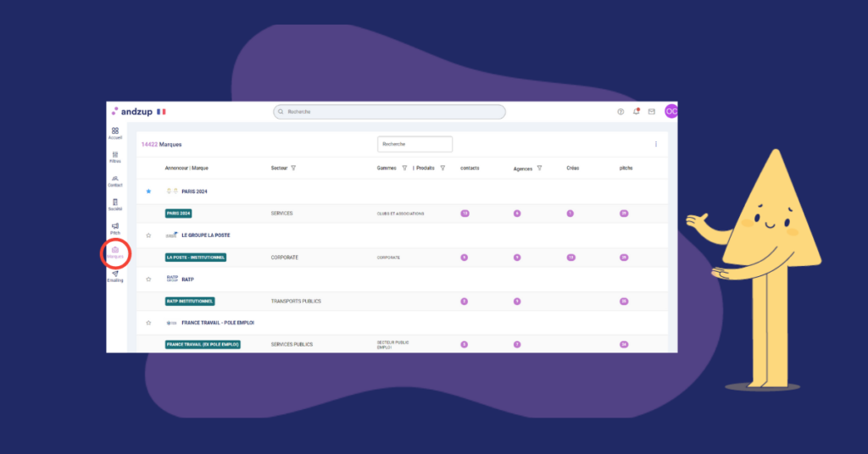Click the Marques table Recherche field
Viewport: 868px width, 454px height.
[415, 144]
